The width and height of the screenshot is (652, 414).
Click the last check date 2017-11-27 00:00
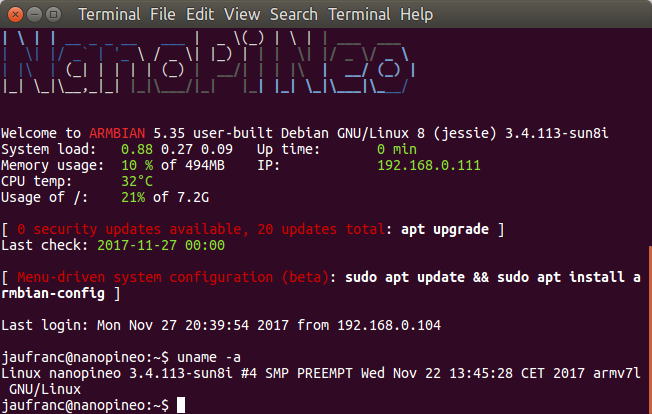point(161,245)
